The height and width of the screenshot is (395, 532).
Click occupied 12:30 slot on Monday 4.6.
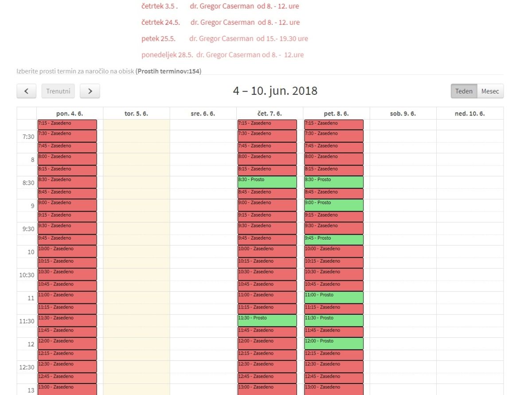click(x=67, y=366)
